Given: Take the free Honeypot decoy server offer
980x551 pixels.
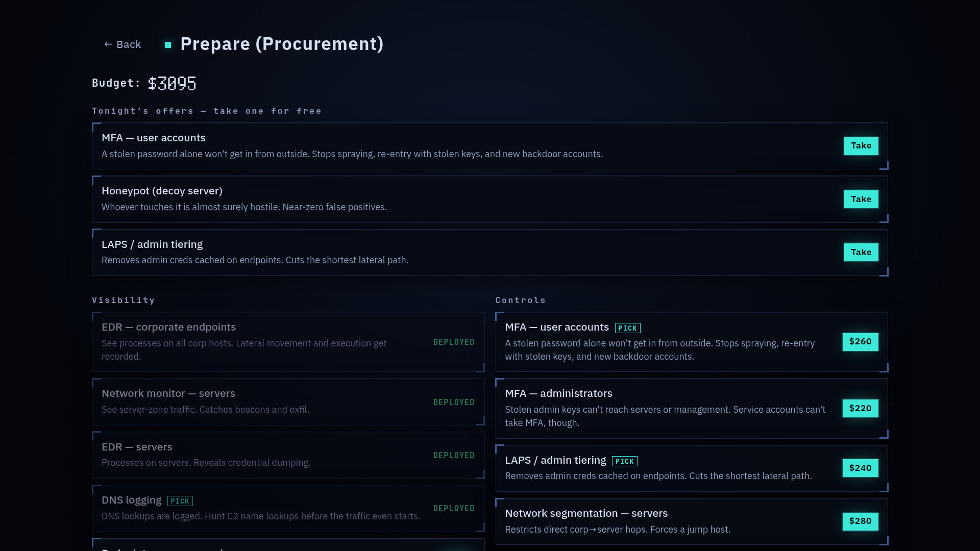Looking at the screenshot, I should point(861,199).
